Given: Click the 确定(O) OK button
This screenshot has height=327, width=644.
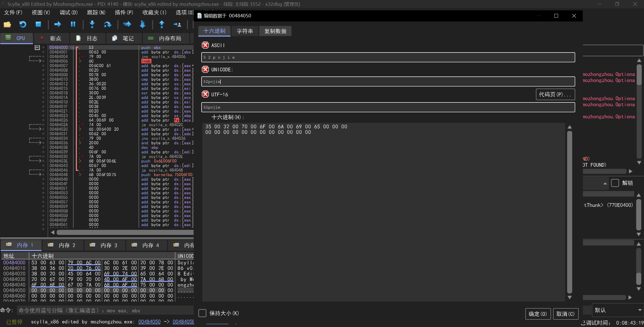Looking at the screenshot, I should click(538, 314).
